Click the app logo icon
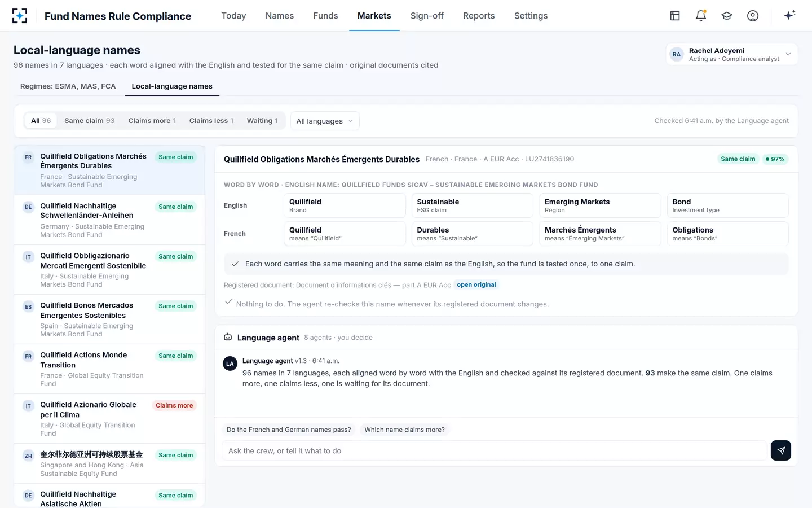The image size is (812, 508). (20, 16)
